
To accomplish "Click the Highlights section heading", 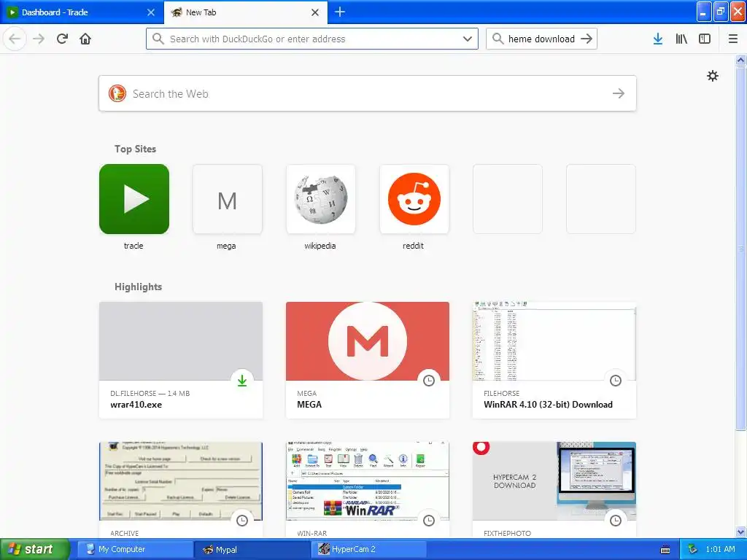I will [138, 287].
